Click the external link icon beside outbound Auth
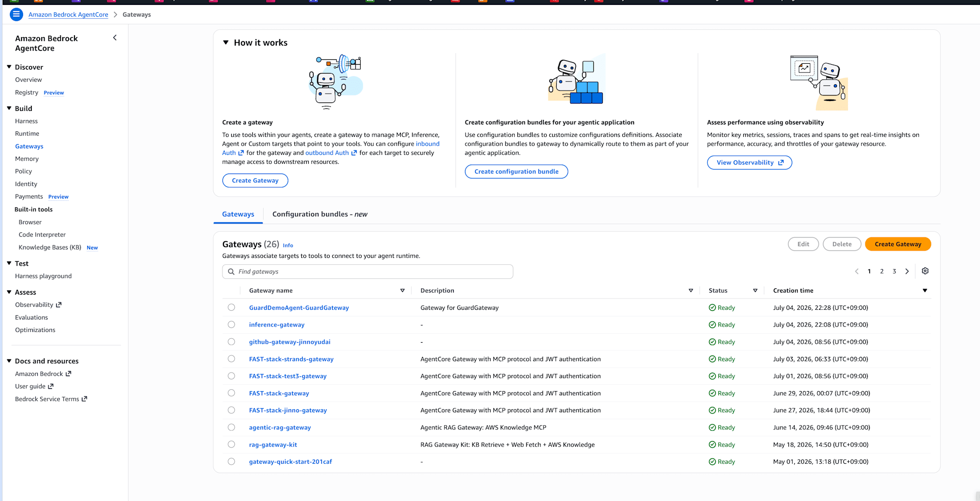980x501 pixels. (x=354, y=153)
